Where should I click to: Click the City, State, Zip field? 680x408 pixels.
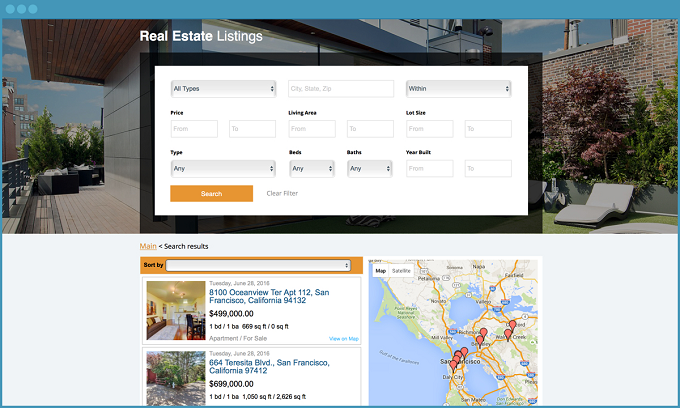[341, 89]
